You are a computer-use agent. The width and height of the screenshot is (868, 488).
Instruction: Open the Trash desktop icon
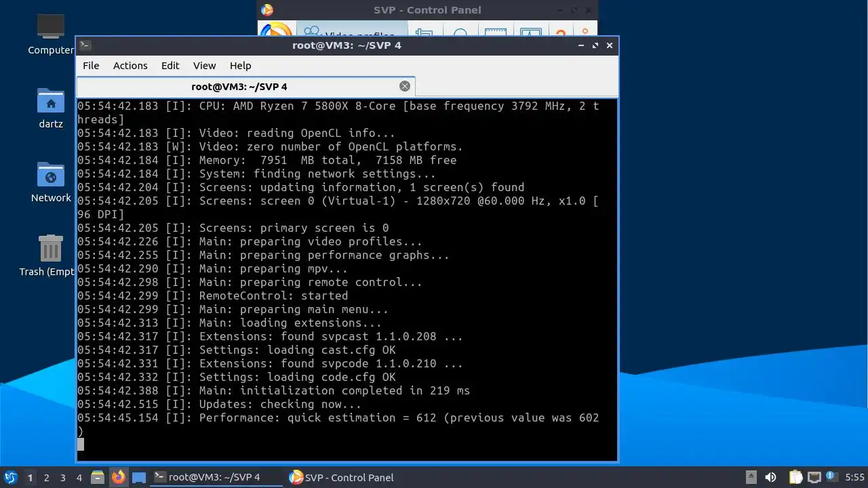pyautogui.click(x=51, y=248)
